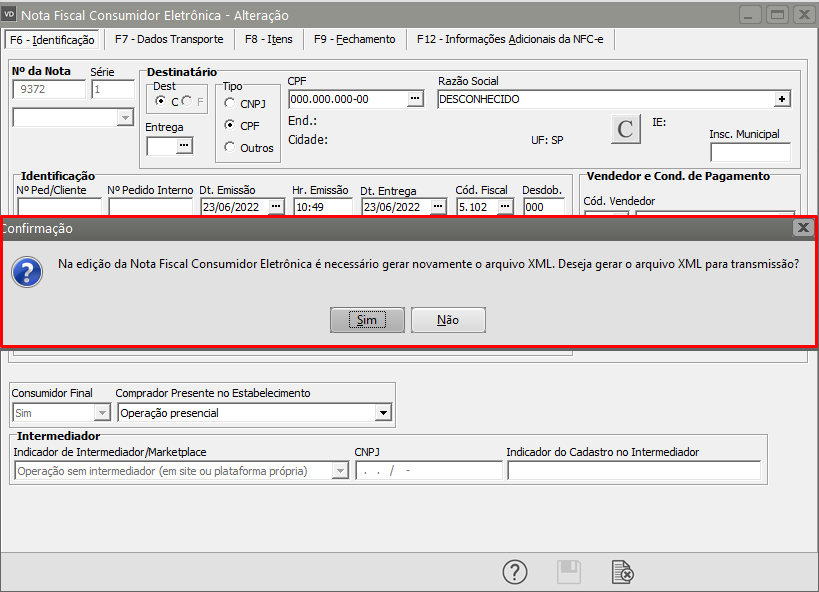The image size is (819, 592).
Task: Click the Insc. Municipal input field
Action: click(749, 153)
